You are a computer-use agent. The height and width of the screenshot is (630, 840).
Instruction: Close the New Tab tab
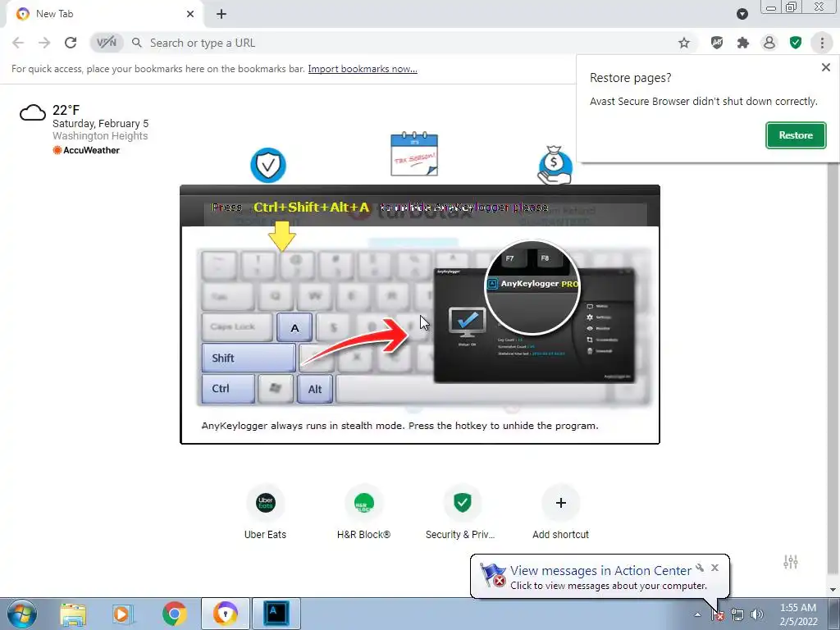tap(190, 14)
